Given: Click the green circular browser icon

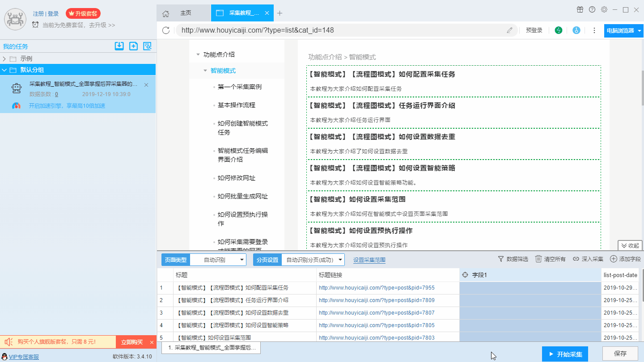Looking at the screenshot, I should tap(559, 30).
